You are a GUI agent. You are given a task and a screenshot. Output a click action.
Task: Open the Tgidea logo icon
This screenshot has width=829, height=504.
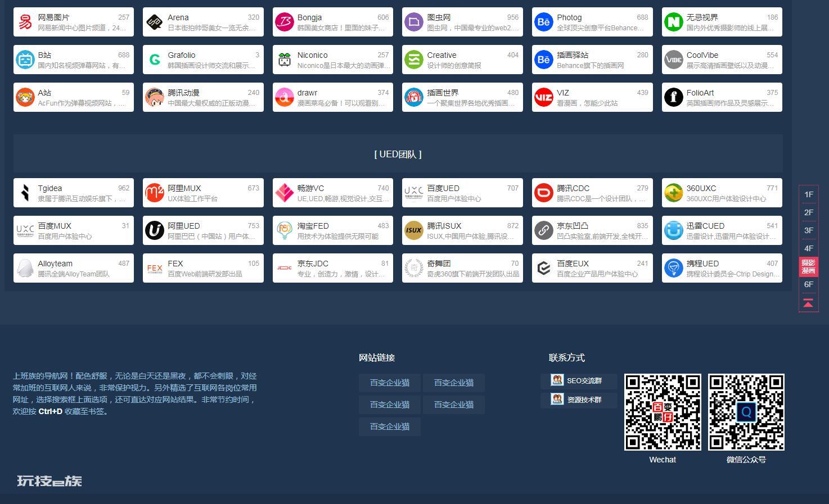tap(25, 193)
